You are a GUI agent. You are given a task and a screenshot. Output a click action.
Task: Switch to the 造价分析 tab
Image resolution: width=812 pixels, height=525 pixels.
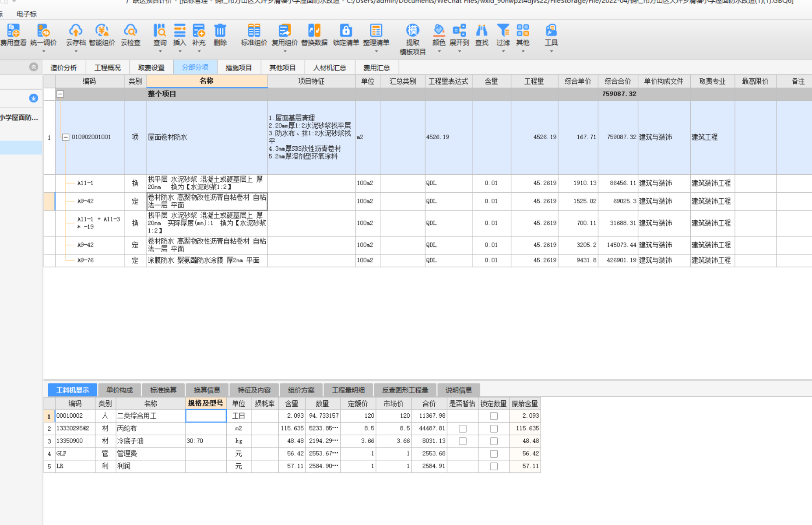tap(64, 67)
